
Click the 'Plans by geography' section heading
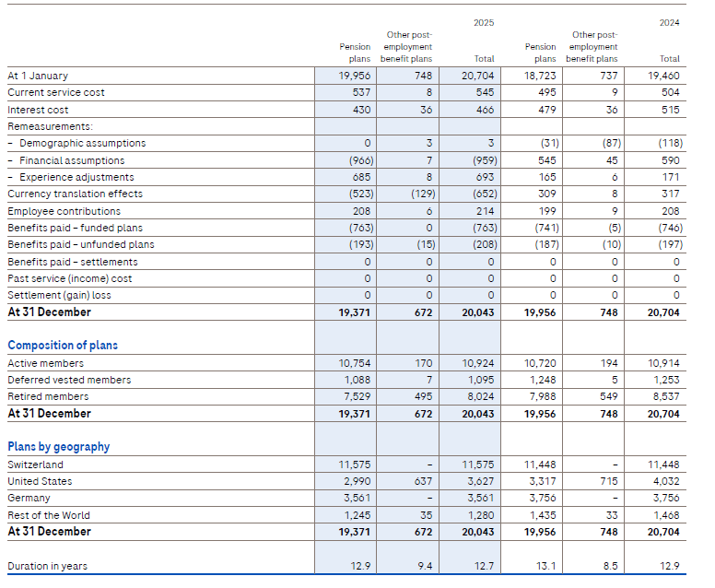click(x=58, y=447)
